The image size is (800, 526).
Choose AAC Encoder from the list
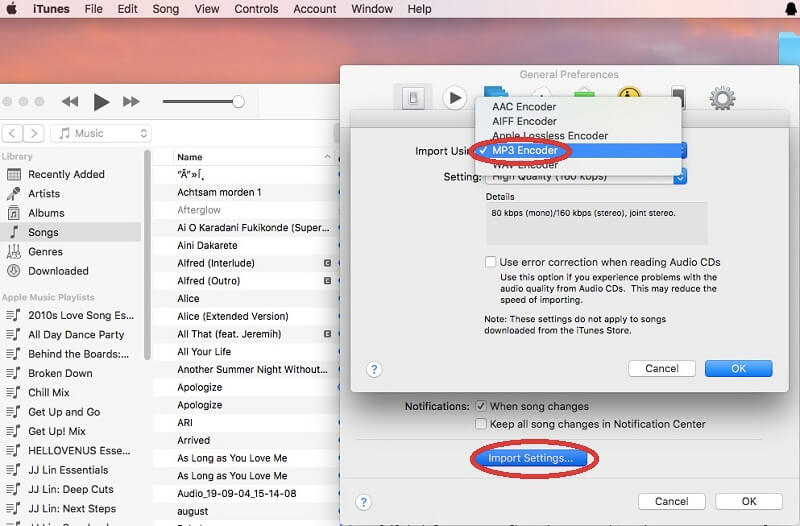[x=524, y=107]
